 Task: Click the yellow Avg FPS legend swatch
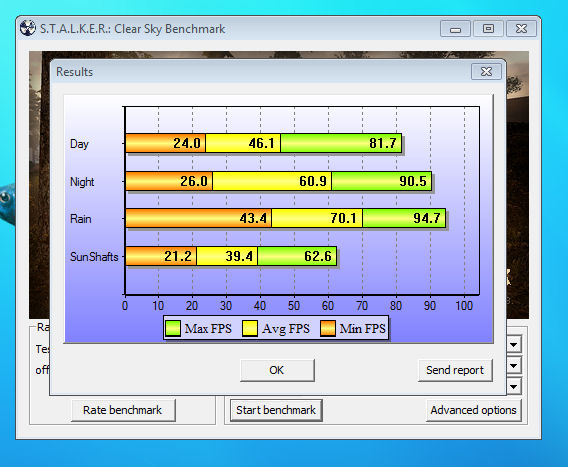coord(250,328)
